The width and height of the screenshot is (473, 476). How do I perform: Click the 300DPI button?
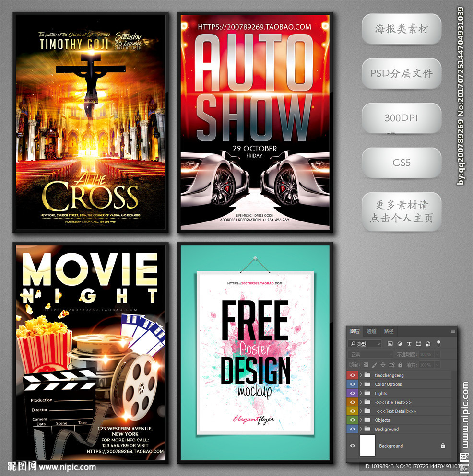click(x=402, y=118)
